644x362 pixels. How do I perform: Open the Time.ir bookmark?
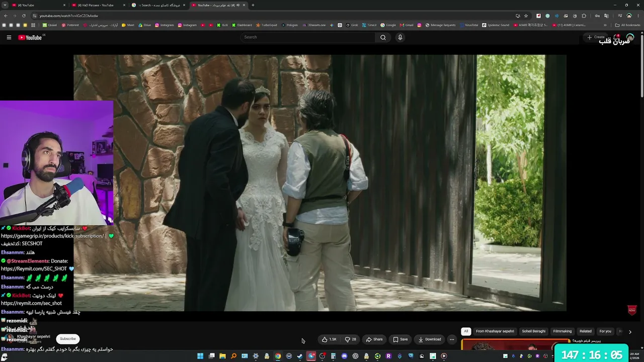[369, 25]
